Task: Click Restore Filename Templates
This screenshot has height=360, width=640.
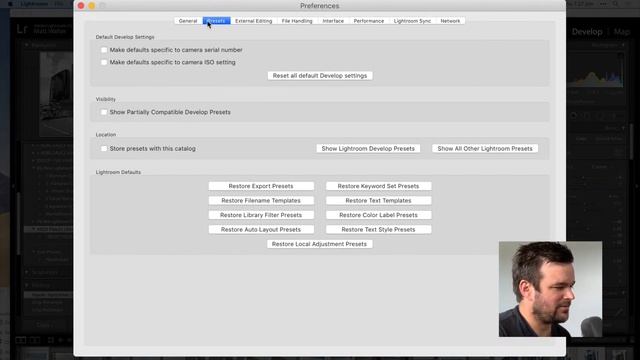Action: point(261,201)
